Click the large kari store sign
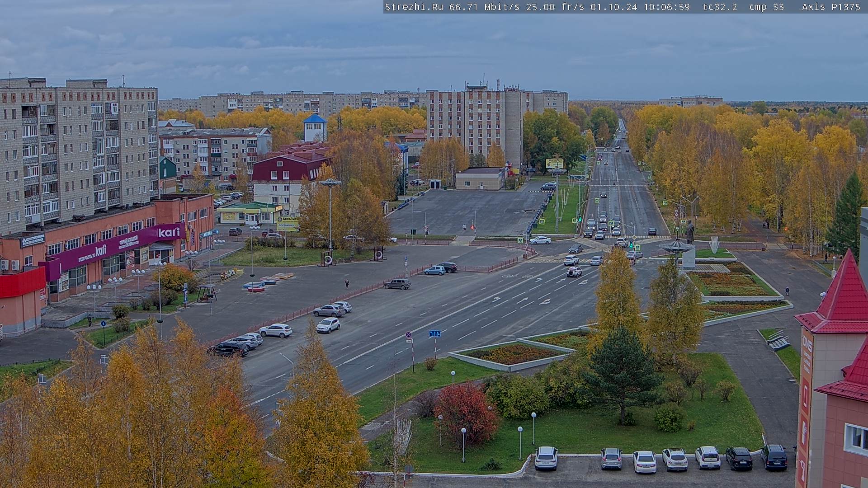This screenshot has width=868, height=488. click(169, 232)
